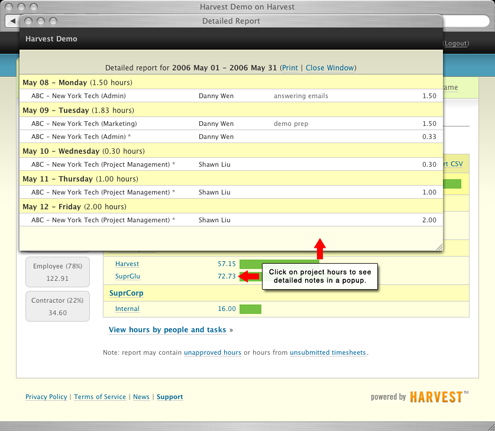Open the unsubmitted timesheets link
Image resolution: width=495 pixels, height=431 pixels.
[x=328, y=352]
